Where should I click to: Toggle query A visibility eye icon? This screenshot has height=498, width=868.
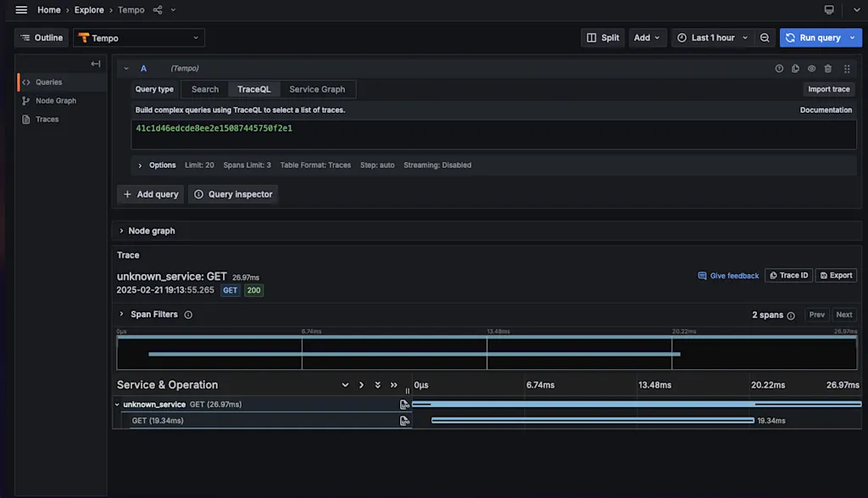click(x=811, y=69)
